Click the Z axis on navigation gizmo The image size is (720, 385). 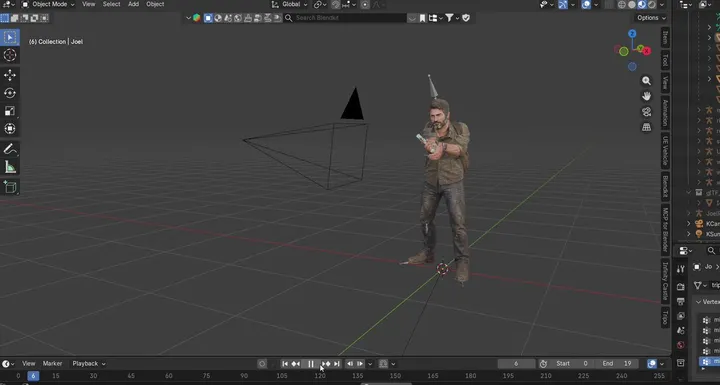pos(632,34)
